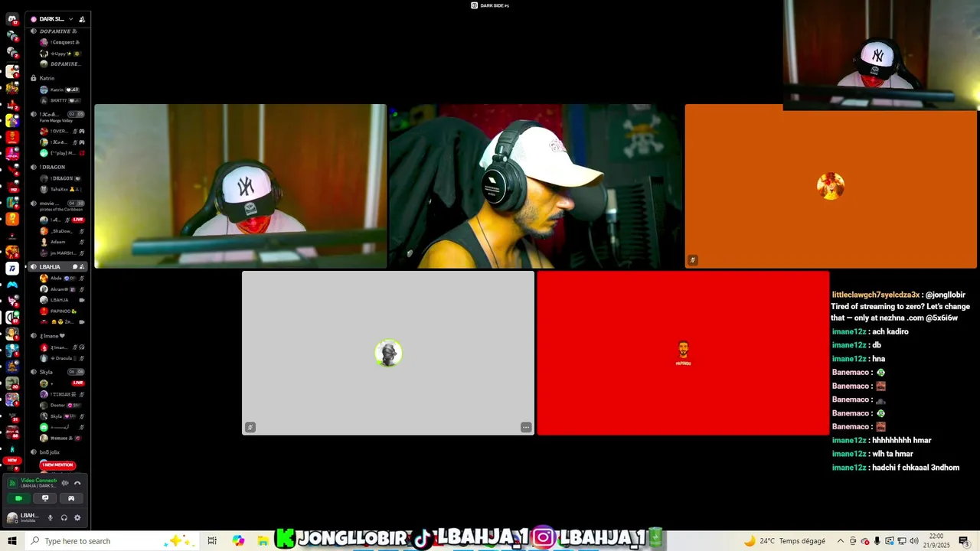Click muted mic icon on orange tile
Screen dimensions: 980x551
(692, 260)
